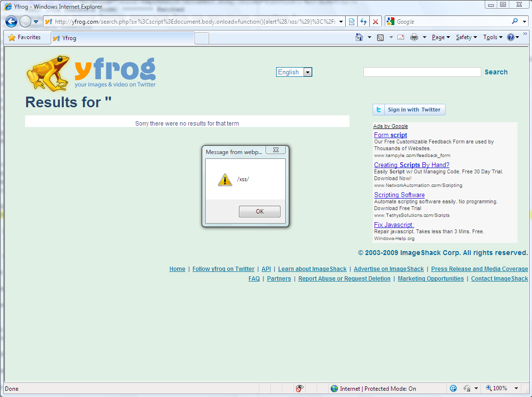Expand the feeds dropdown arrow

point(391,37)
